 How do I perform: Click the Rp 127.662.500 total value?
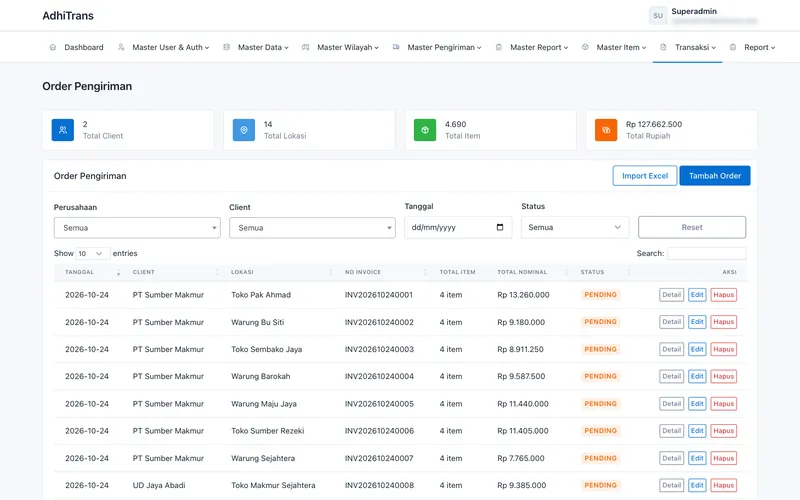(654, 124)
